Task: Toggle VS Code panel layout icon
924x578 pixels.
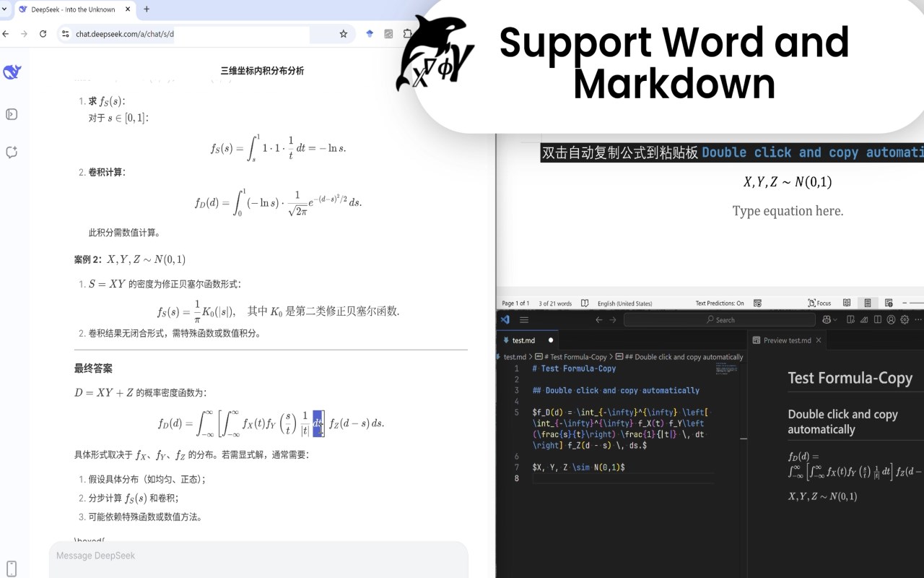Action: click(x=864, y=319)
